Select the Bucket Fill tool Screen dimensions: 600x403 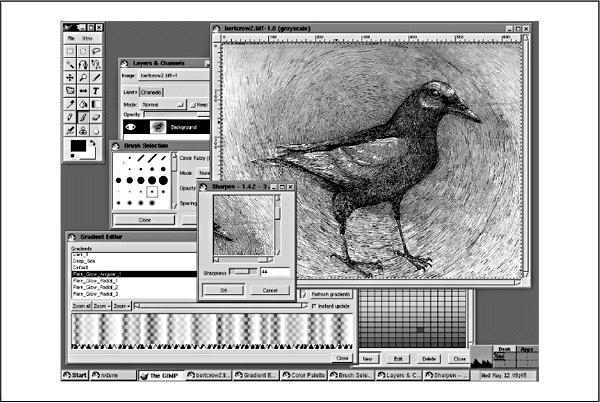pyautogui.click(x=83, y=103)
